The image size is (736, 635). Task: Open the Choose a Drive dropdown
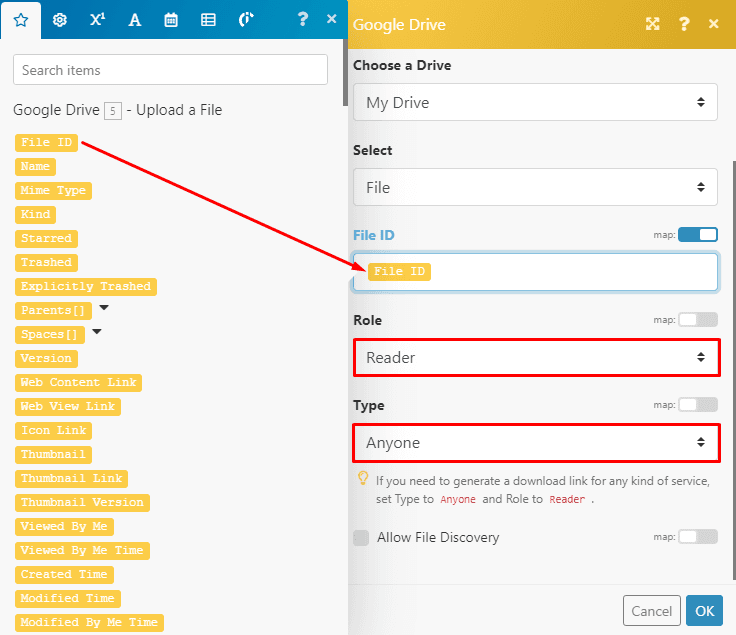pyautogui.click(x=535, y=102)
